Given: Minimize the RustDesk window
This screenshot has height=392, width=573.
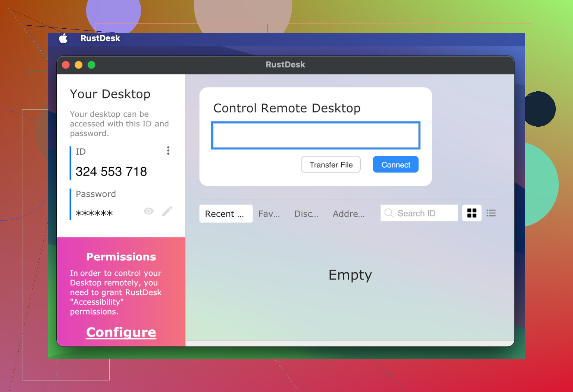Looking at the screenshot, I should pos(79,65).
